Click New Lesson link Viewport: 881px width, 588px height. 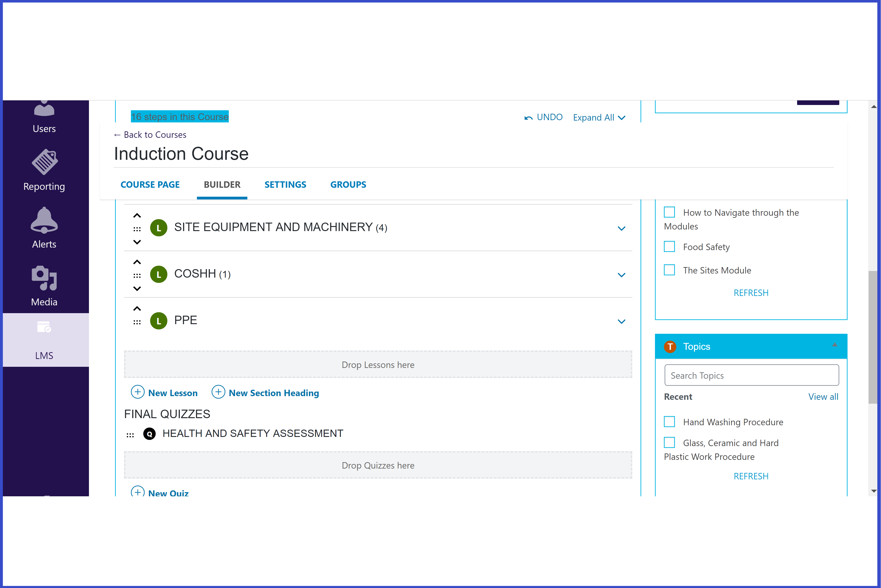173,393
